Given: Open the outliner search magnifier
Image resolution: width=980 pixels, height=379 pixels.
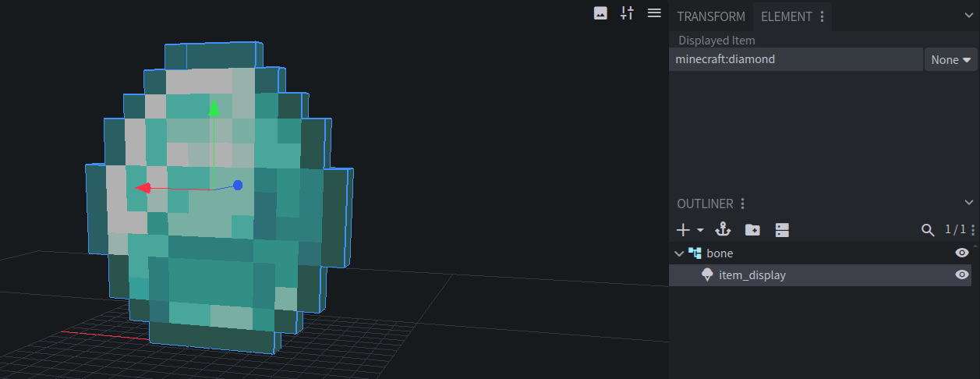Looking at the screenshot, I should (x=927, y=230).
